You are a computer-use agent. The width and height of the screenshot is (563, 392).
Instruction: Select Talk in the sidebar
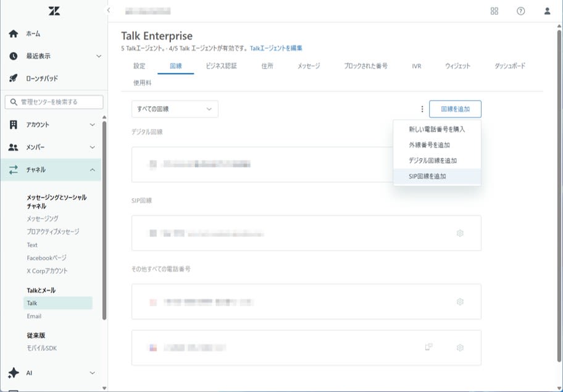[58, 303]
